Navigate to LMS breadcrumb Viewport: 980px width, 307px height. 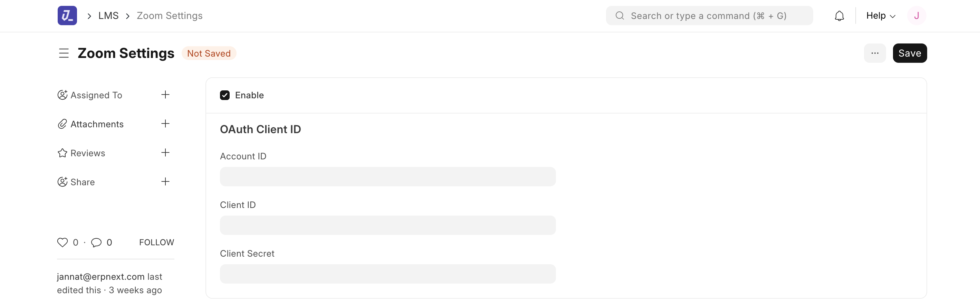click(x=108, y=16)
